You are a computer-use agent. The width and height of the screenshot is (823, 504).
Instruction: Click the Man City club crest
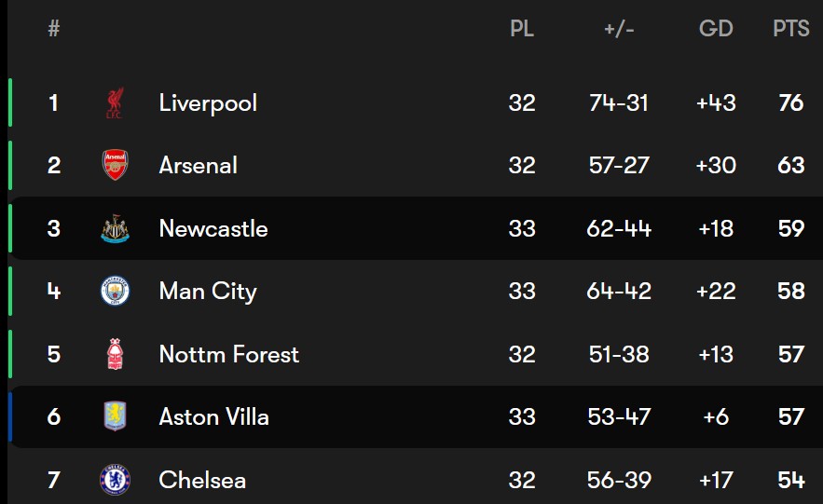[115, 292]
